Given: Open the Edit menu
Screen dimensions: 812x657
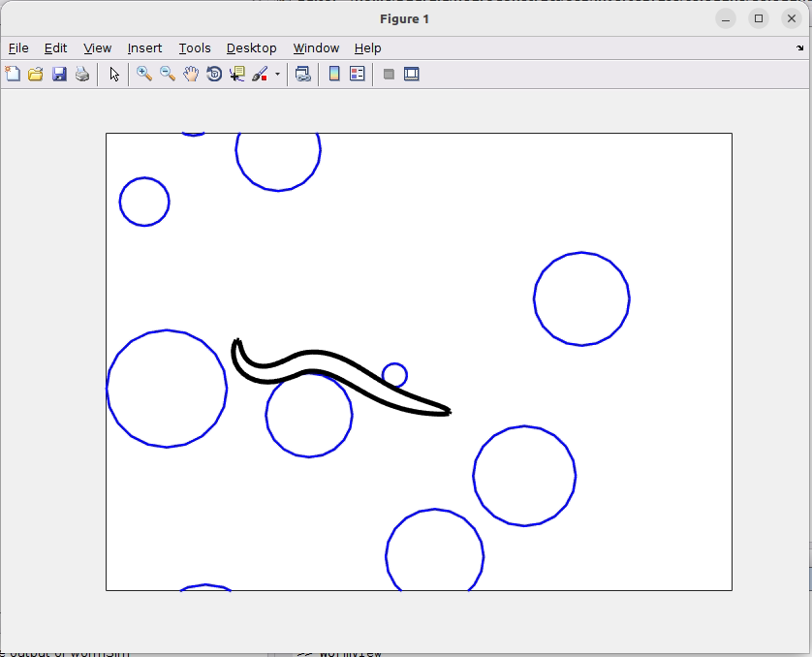Looking at the screenshot, I should 55,48.
